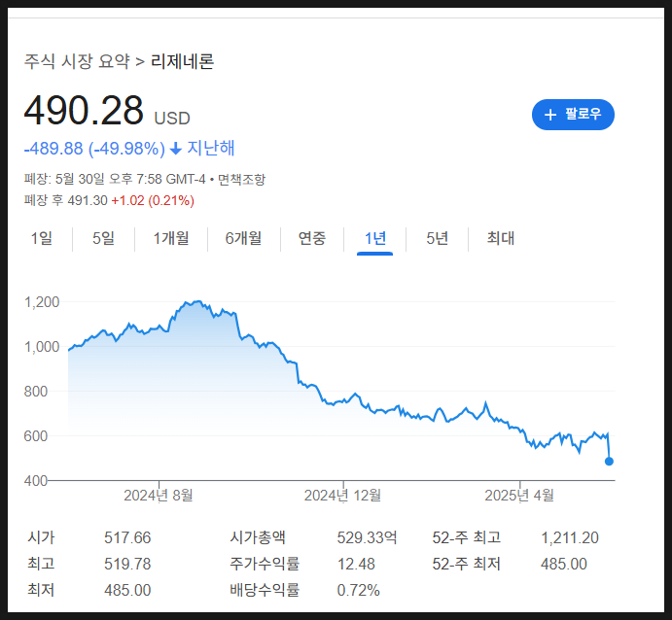The height and width of the screenshot is (620, 672).
Task: Select the 5일 time range tab
Action: click(104, 238)
